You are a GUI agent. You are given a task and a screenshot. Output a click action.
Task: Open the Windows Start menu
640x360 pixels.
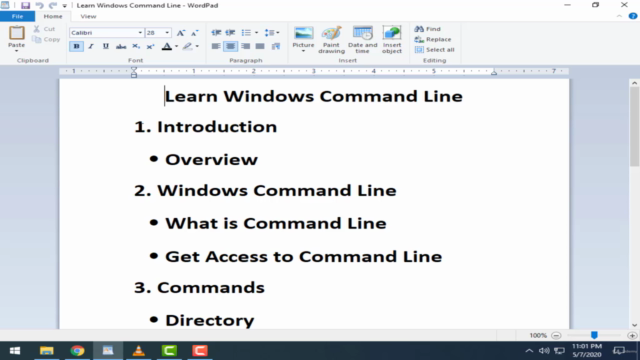click(x=15, y=351)
